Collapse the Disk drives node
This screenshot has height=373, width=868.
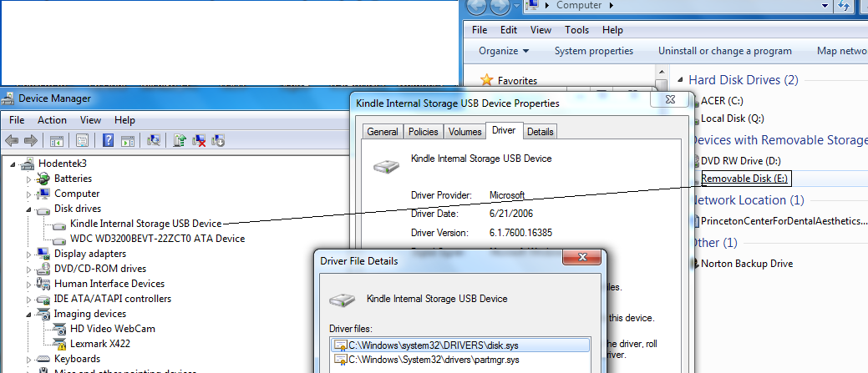(28, 209)
